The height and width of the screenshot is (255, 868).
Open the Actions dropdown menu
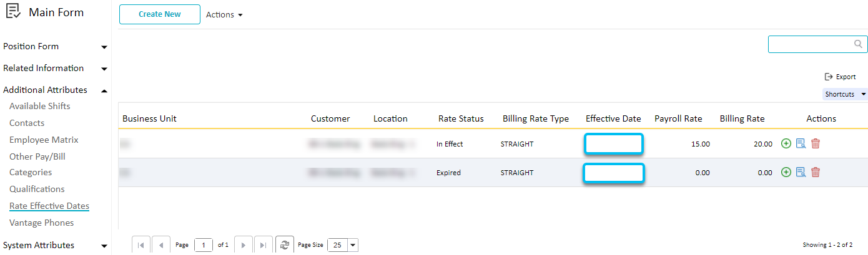224,15
